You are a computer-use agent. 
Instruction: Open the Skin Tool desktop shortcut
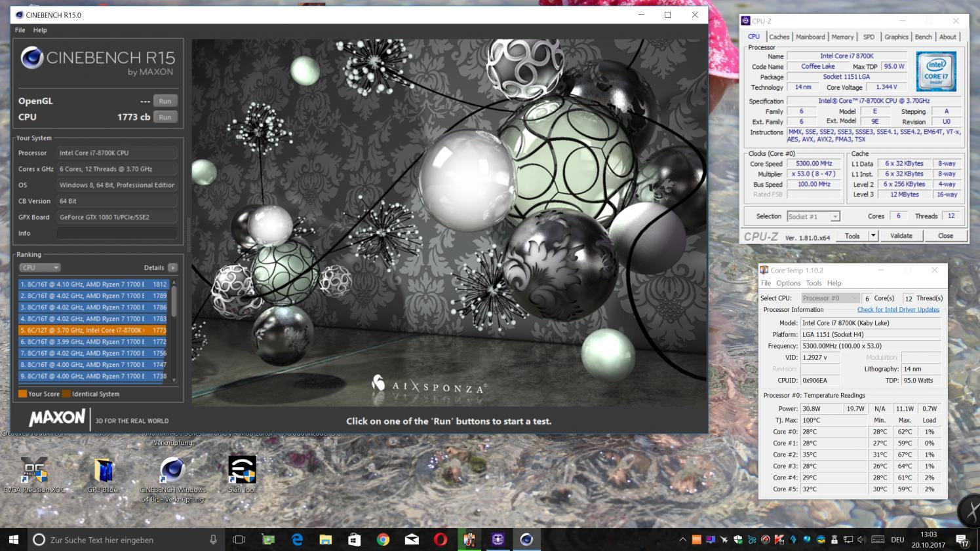pyautogui.click(x=242, y=475)
